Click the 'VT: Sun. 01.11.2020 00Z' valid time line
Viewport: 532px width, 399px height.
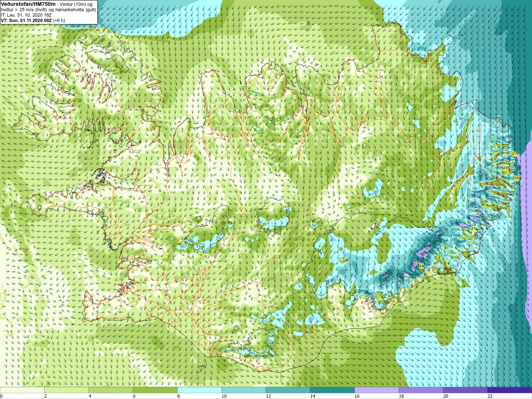coord(27,20)
